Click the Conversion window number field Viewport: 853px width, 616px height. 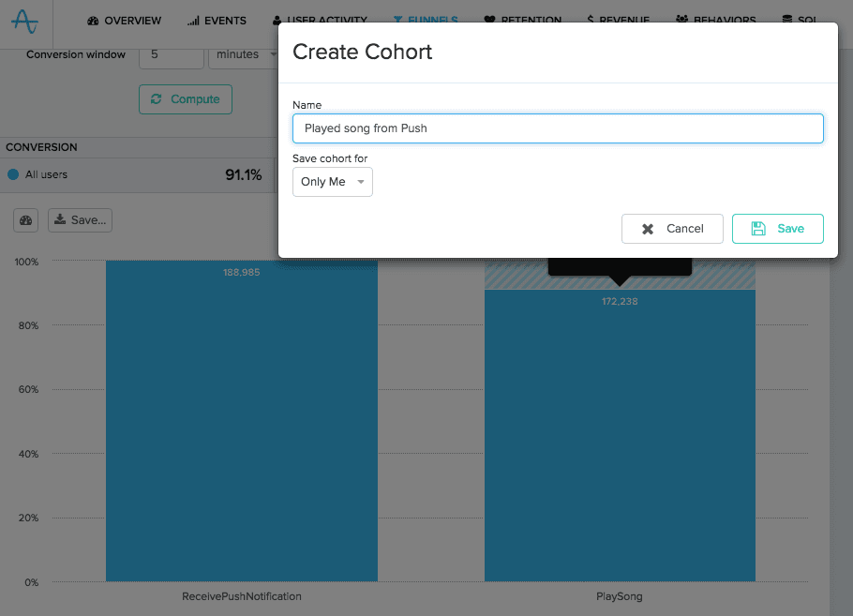pyautogui.click(x=171, y=54)
